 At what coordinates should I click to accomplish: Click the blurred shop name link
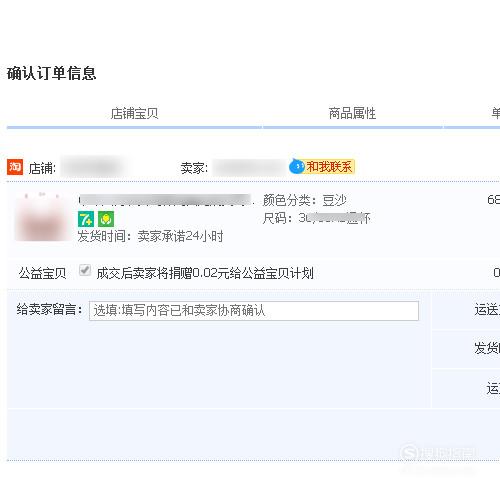(x=92, y=167)
